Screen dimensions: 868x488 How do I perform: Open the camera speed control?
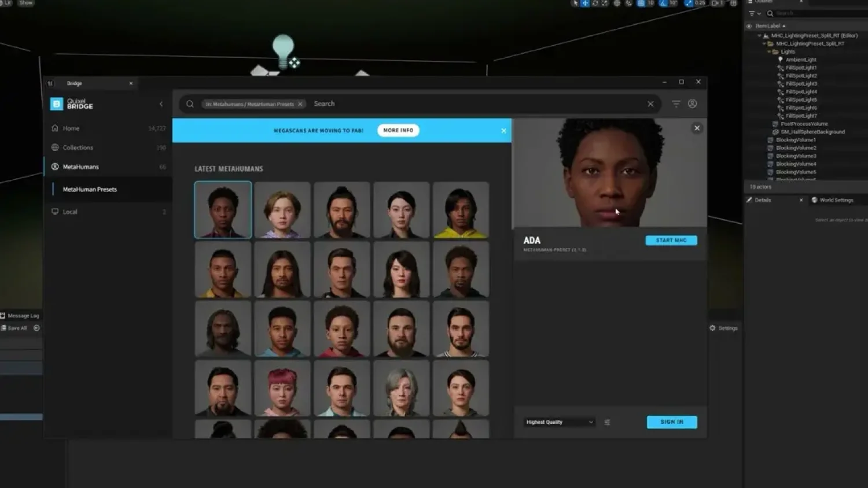[x=718, y=3]
